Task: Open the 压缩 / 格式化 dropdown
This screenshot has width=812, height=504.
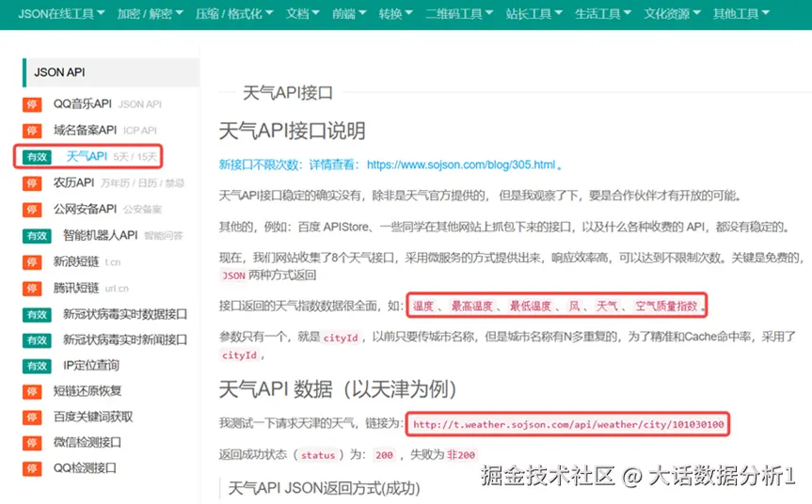Action: click(234, 14)
